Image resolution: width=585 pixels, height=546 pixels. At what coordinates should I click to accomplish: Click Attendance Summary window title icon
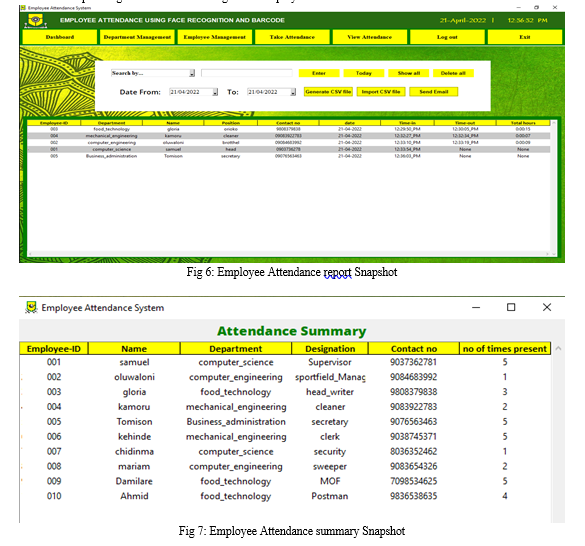click(31, 308)
